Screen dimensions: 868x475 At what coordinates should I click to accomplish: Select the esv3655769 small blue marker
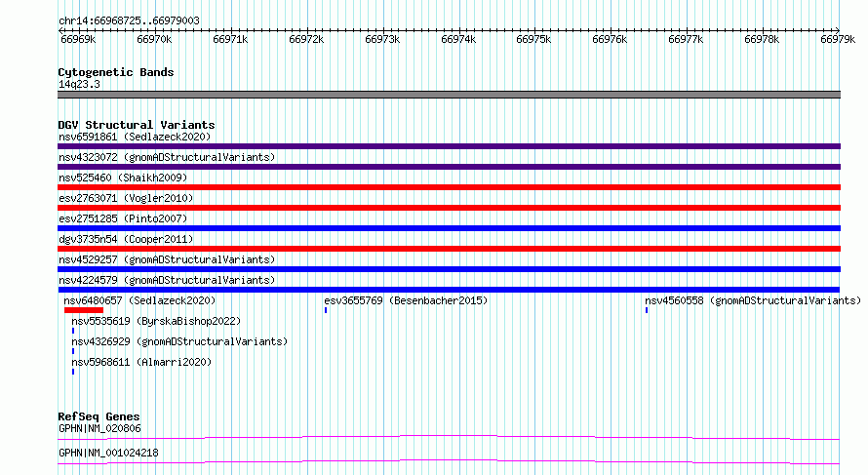[326, 310]
